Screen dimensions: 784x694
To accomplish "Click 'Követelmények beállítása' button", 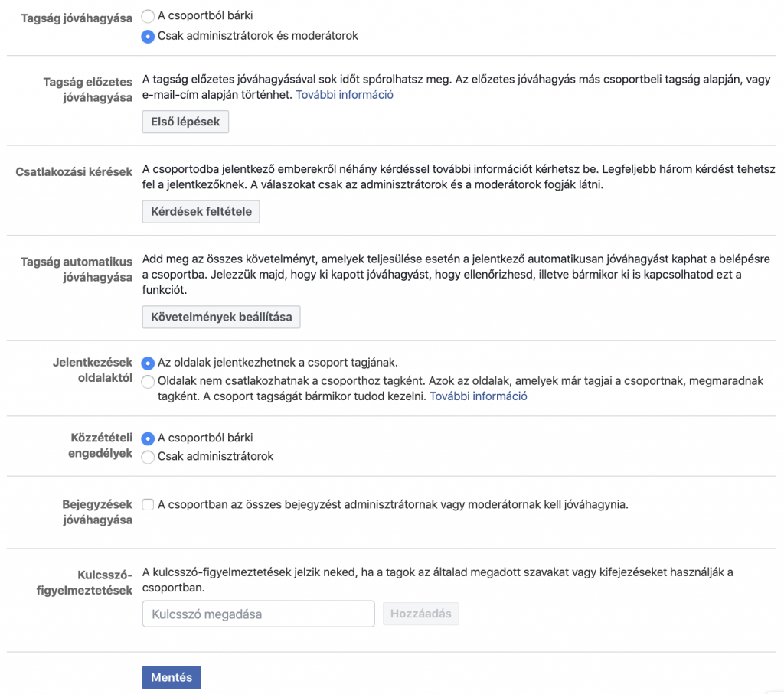I will point(221,318).
